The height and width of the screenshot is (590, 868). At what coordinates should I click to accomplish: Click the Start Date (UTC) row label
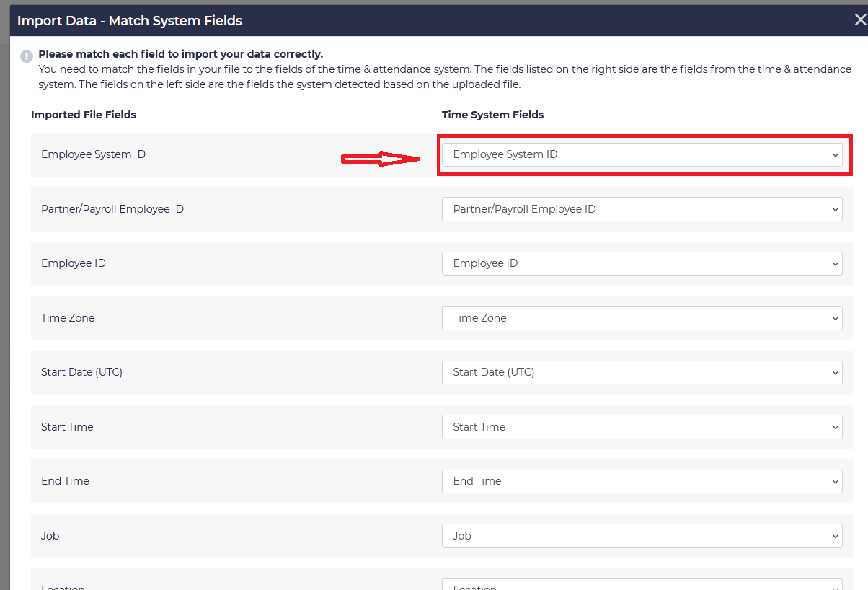(x=81, y=372)
